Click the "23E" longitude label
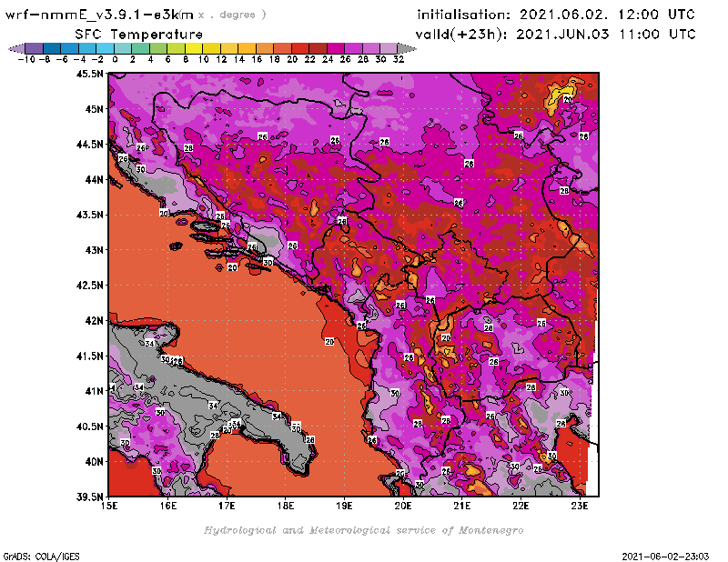 point(580,507)
